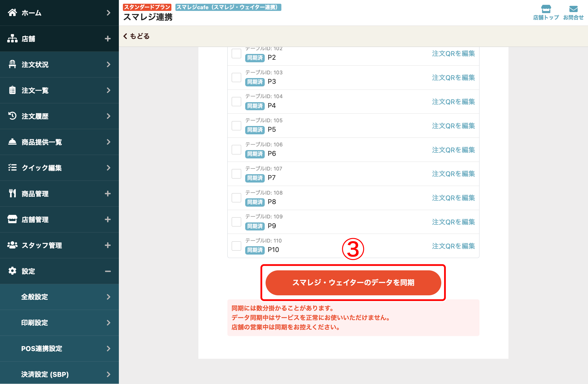Click 注文QRを編集 for table P5
The width and height of the screenshot is (588, 384).
tap(453, 126)
